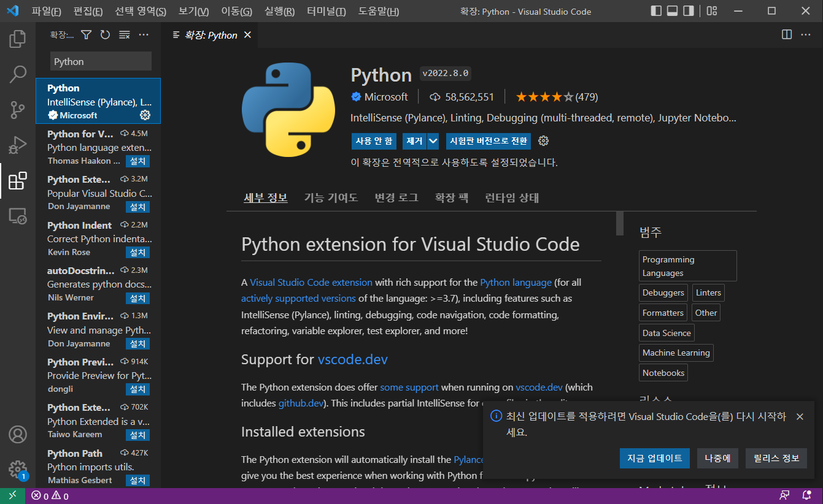Click the Programming Languages category tag
This screenshot has width=823, height=504.
688,266
